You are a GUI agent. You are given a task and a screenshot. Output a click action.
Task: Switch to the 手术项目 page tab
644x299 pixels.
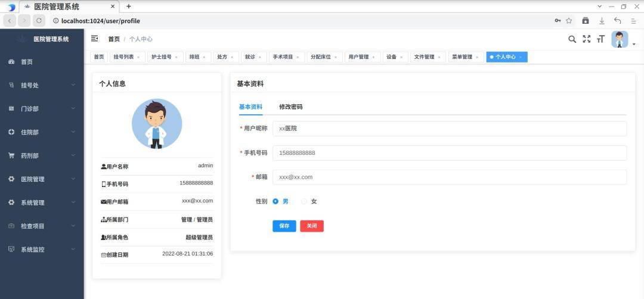[287, 57]
